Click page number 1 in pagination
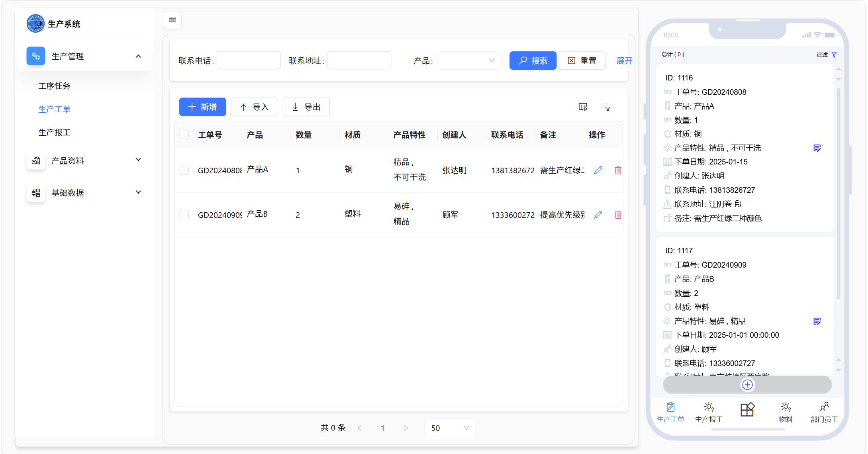Image resolution: width=868 pixels, height=454 pixels. tap(382, 428)
